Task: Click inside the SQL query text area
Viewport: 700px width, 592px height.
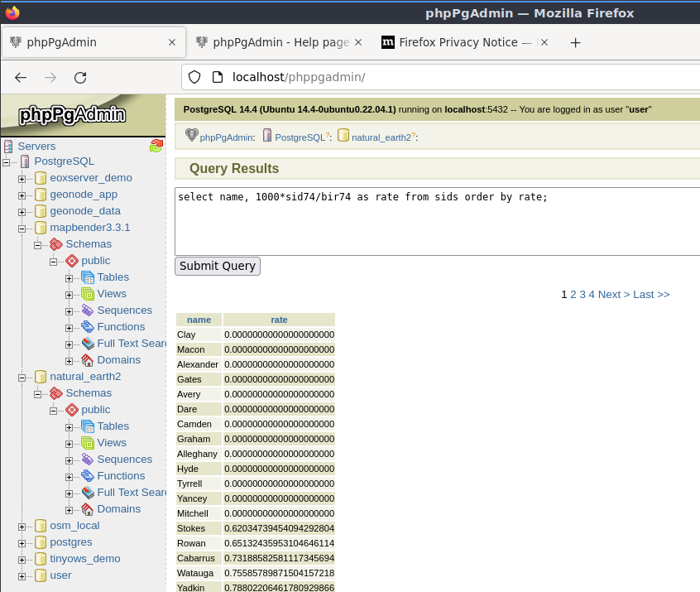Action: pos(438,222)
